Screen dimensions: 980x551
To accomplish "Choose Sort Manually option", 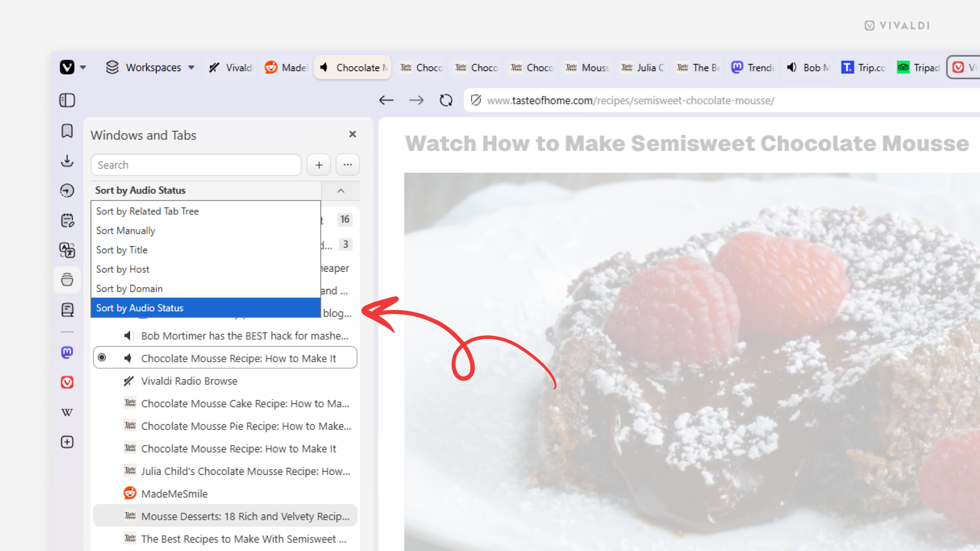I will pyautogui.click(x=206, y=231).
